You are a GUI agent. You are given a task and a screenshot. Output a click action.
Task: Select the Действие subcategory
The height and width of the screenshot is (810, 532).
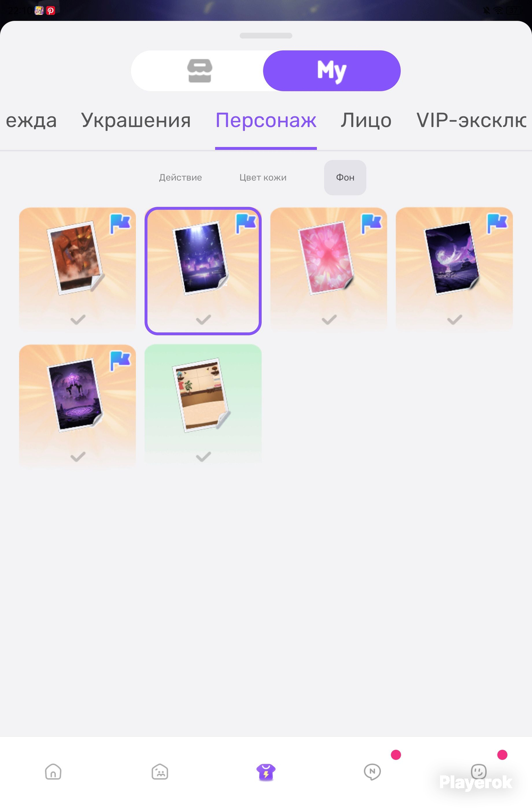pyautogui.click(x=180, y=177)
